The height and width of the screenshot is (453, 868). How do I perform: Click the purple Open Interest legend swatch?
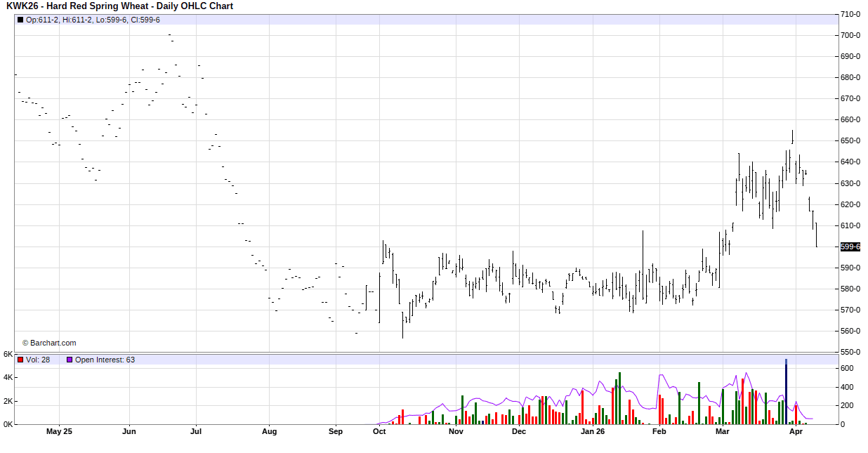(x=70, y=360)
